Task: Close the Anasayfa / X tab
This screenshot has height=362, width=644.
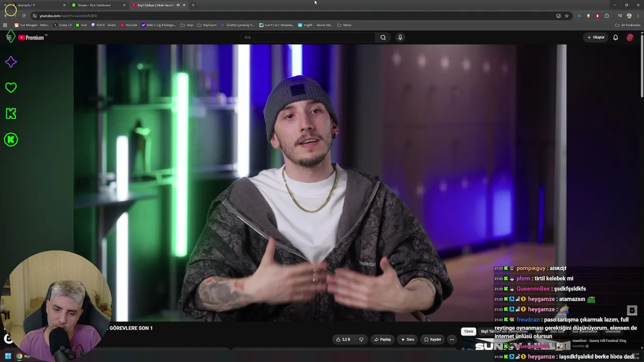Action: click(64, 5)
